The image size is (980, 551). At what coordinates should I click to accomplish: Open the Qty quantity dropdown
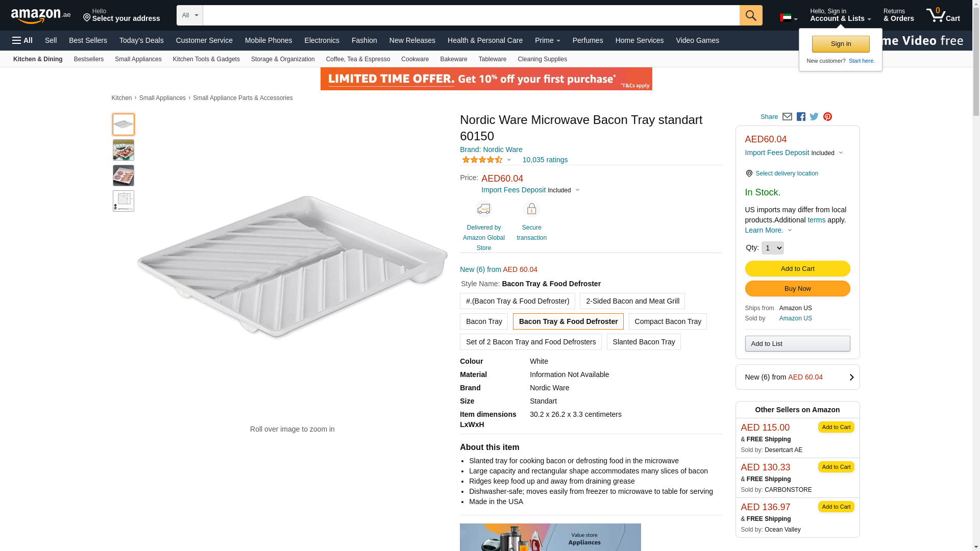(772, 248)
